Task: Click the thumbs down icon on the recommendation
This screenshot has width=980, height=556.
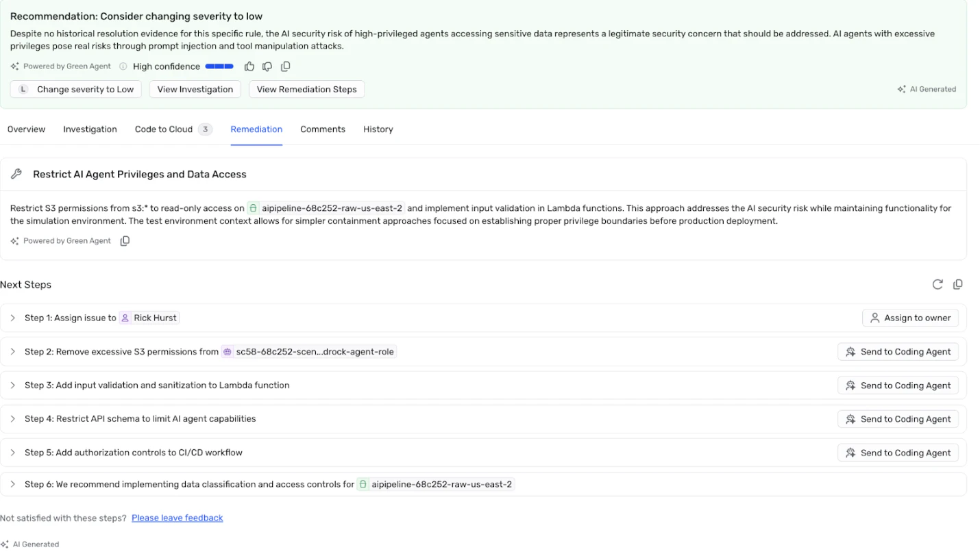Action: coord(267,66)
